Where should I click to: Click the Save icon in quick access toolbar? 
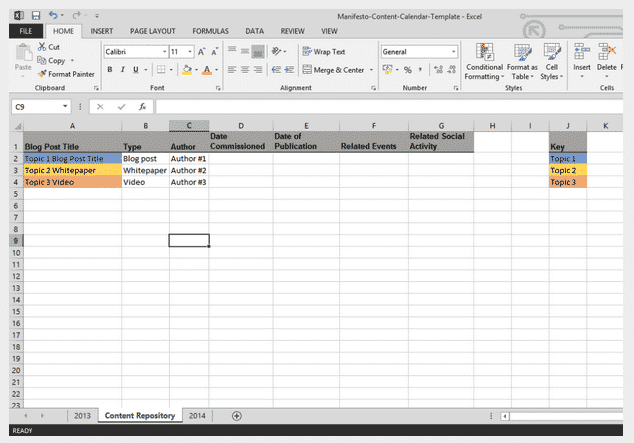tap(36, 16)
